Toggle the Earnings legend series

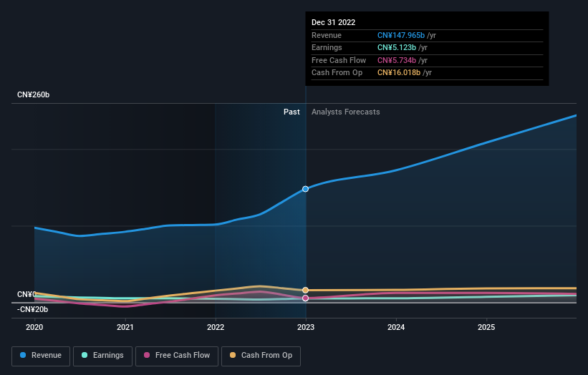(x=102, y=356)
